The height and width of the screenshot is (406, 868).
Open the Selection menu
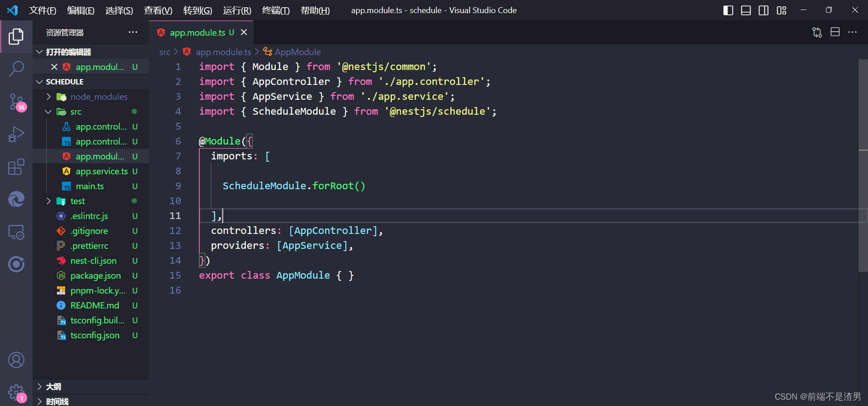[x=119, y=10]
